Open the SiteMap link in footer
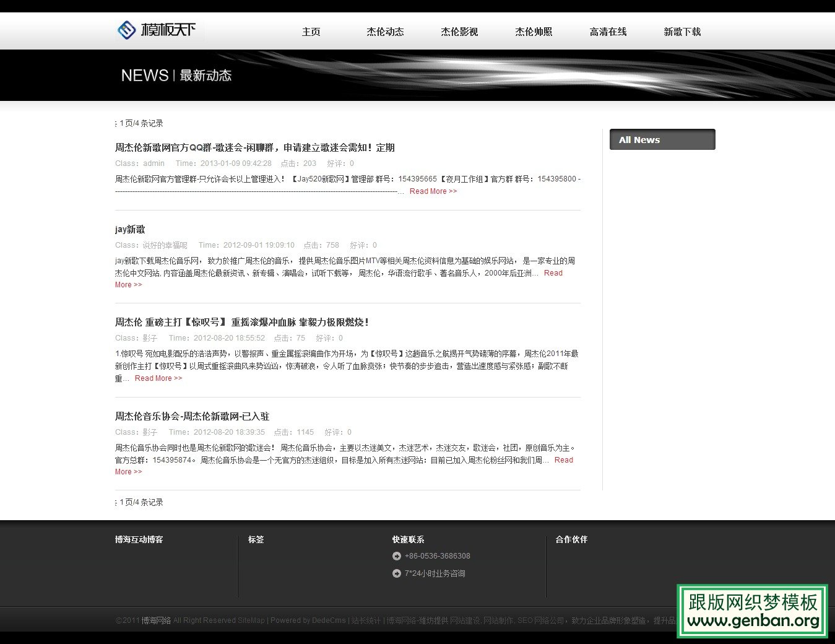Image resolution: width=835 pixels, height=644 pixels. pyautogui.click(x=251, y=620)
